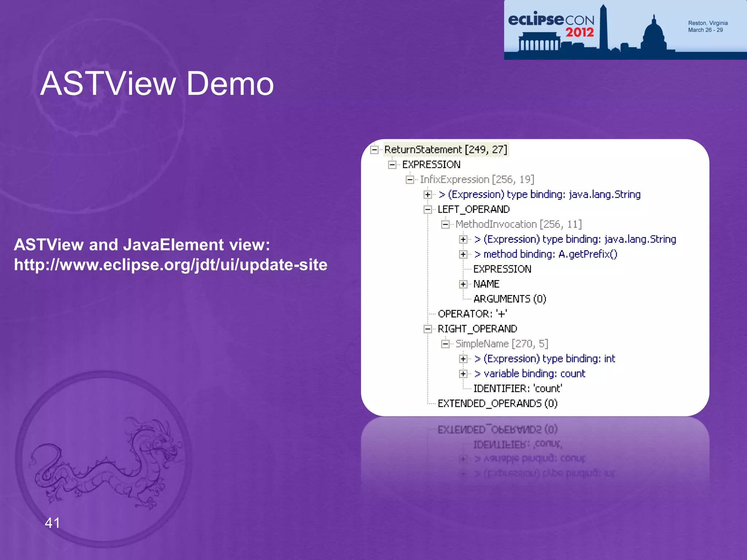Screen dimensions: 747x560
Task: Click the ASTView Demo slide title
Action: pyautogui.click(x=157, y=83)
